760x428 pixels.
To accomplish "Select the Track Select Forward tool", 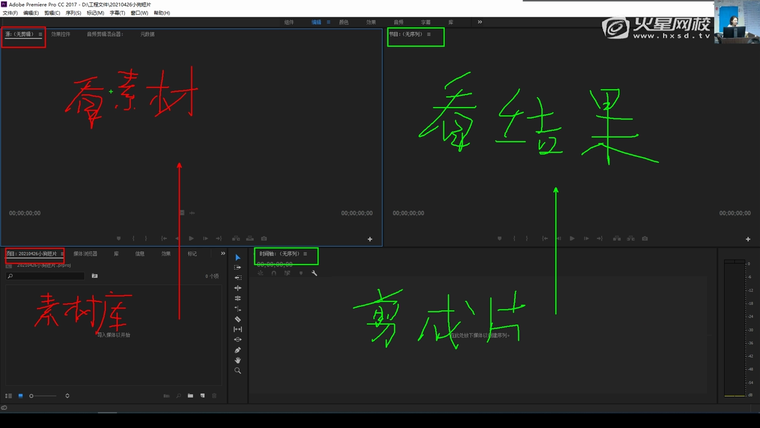I will [x=238, y=268].
